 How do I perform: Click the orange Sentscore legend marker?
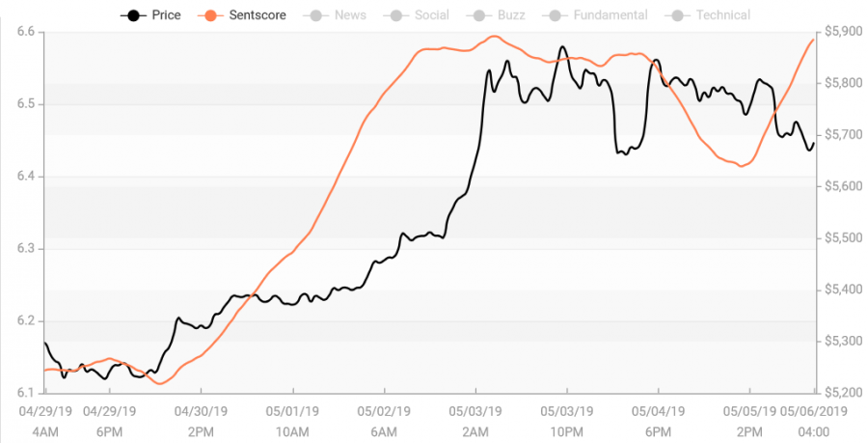(210, 16)
